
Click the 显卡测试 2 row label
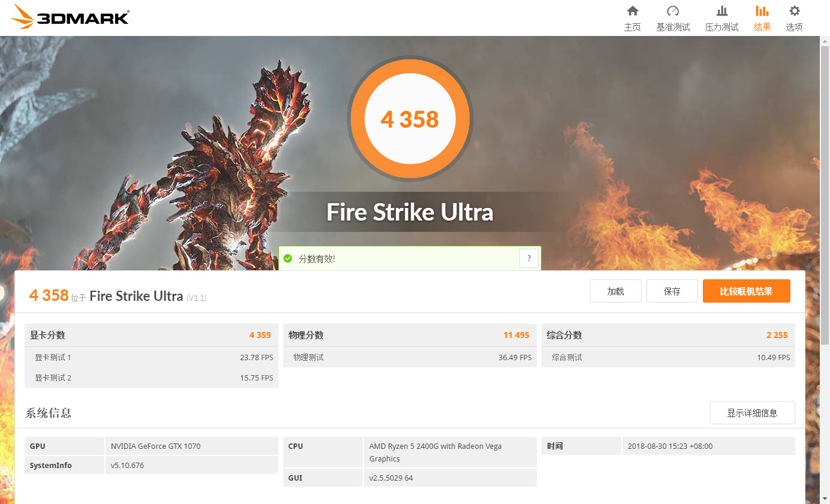53,378
